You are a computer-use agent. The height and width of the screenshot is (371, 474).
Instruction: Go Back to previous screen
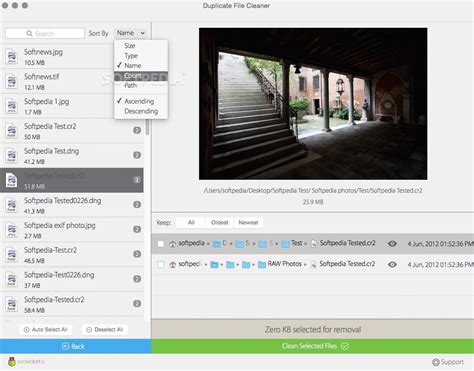(76, 346)
